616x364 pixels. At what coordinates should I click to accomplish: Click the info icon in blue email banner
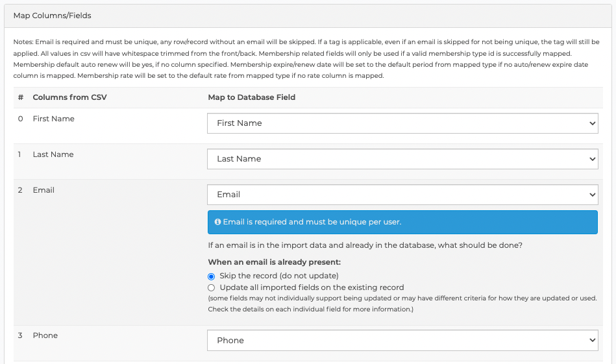pyautogui.click(x=217, y=222)
